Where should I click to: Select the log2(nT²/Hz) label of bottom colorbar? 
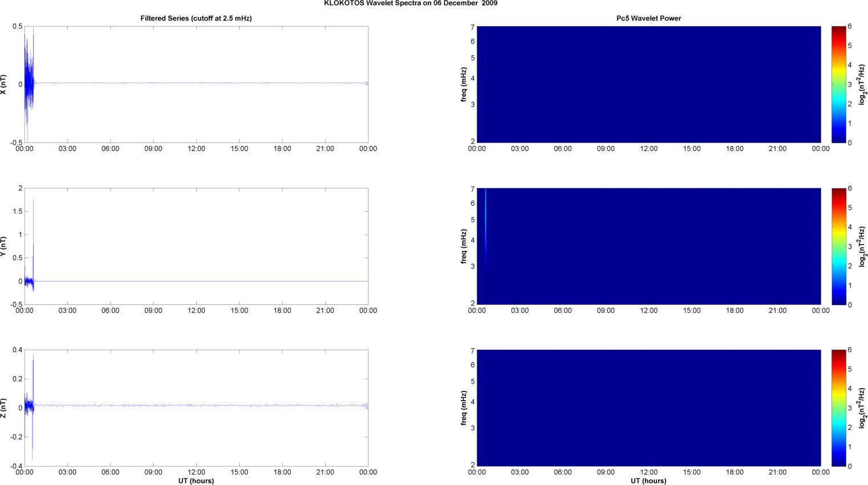[862, 408]
